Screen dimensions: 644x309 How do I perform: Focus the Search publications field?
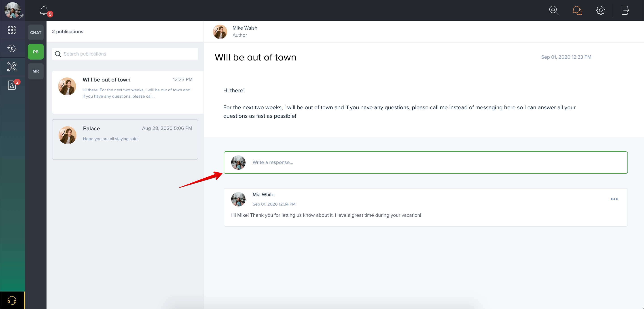[x=125, y=54]
